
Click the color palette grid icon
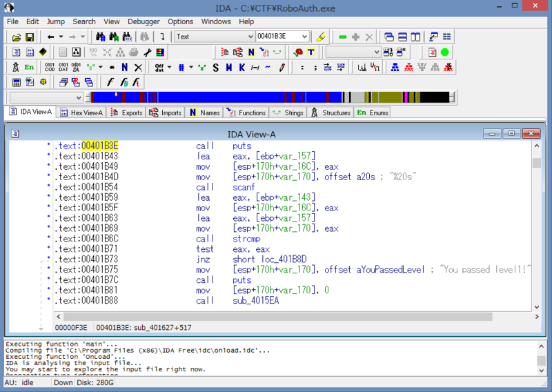point(160,52)
